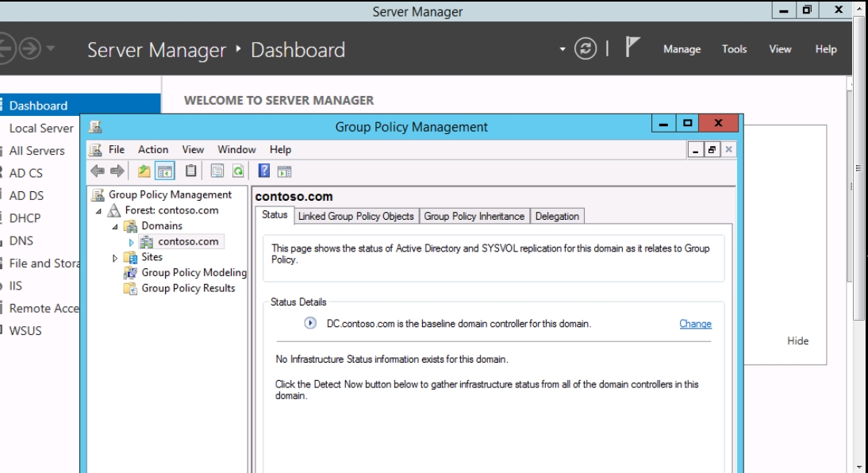
Task: Select Local Server in Server Manager sidebar
Action: point(40,128)
